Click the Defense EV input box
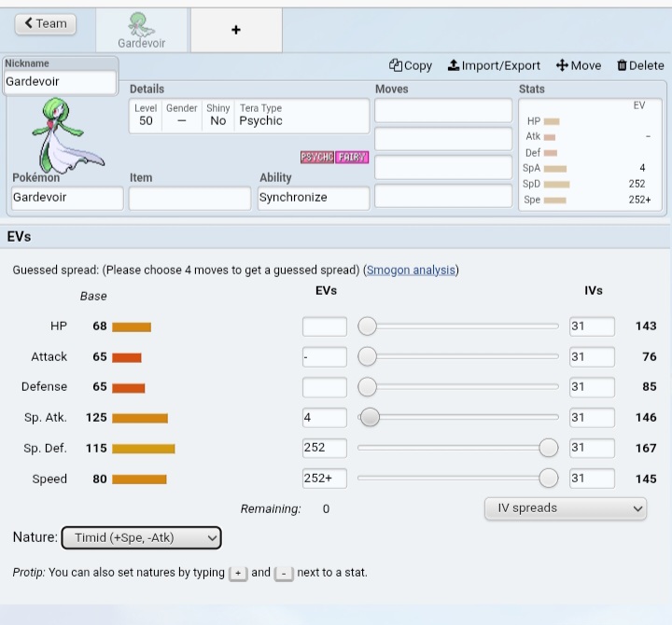 [325, 387]
